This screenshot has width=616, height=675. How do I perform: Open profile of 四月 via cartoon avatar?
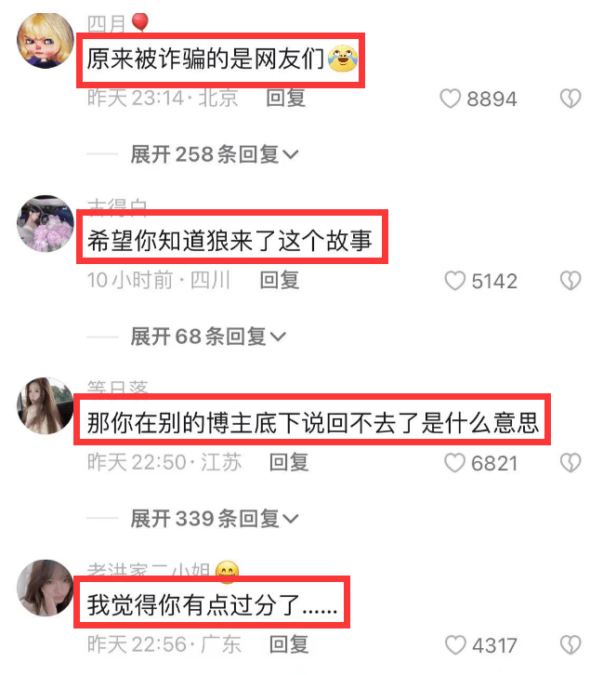pos(46,41)
